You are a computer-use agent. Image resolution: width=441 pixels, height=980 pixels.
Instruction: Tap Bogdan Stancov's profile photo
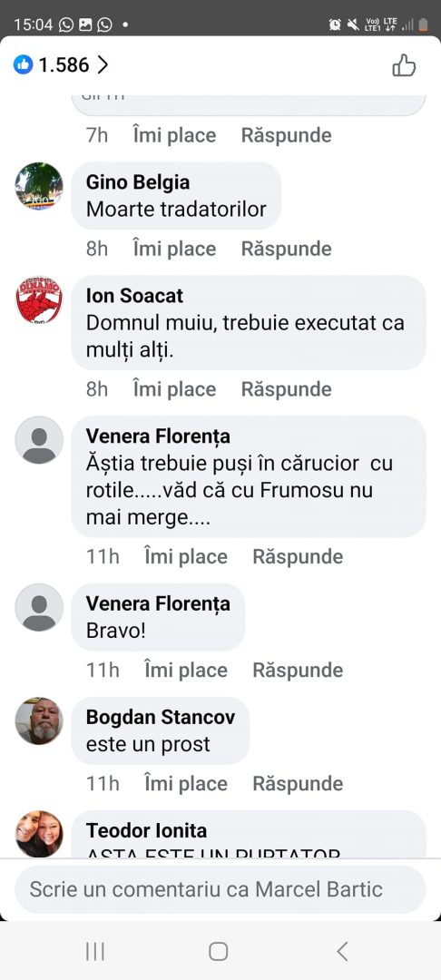point(39,721)
